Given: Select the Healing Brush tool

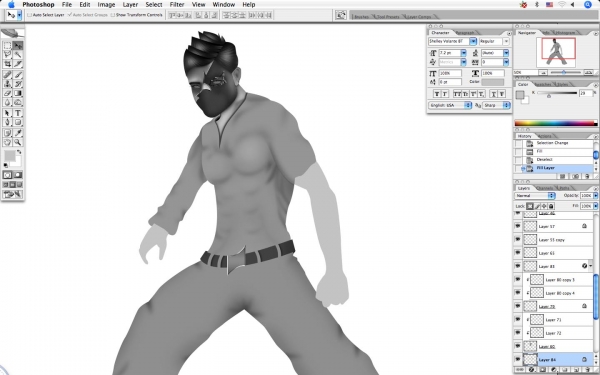Looking at the screenshot, I should (x=7, y=75).
